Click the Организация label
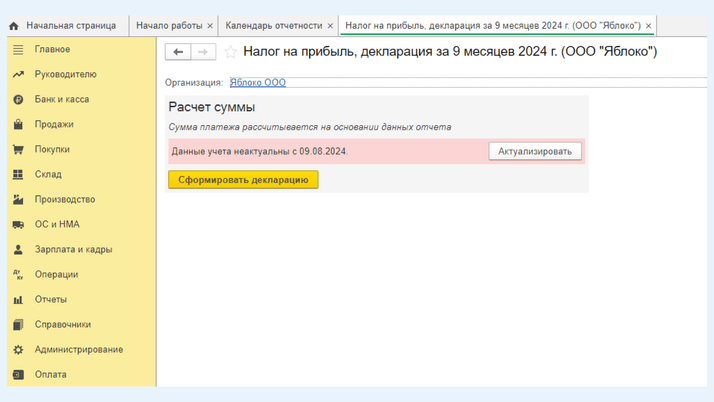This screenshot has height=402, width=714. pyautogui.click(x=194, y=82)
